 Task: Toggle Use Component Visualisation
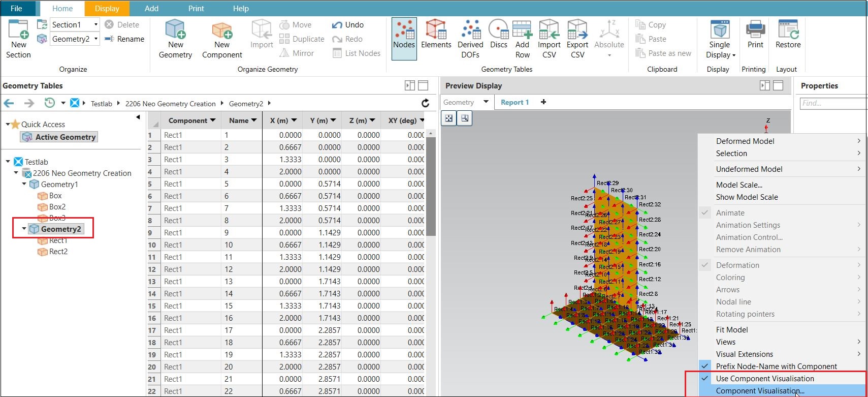[x=765, y=379]
